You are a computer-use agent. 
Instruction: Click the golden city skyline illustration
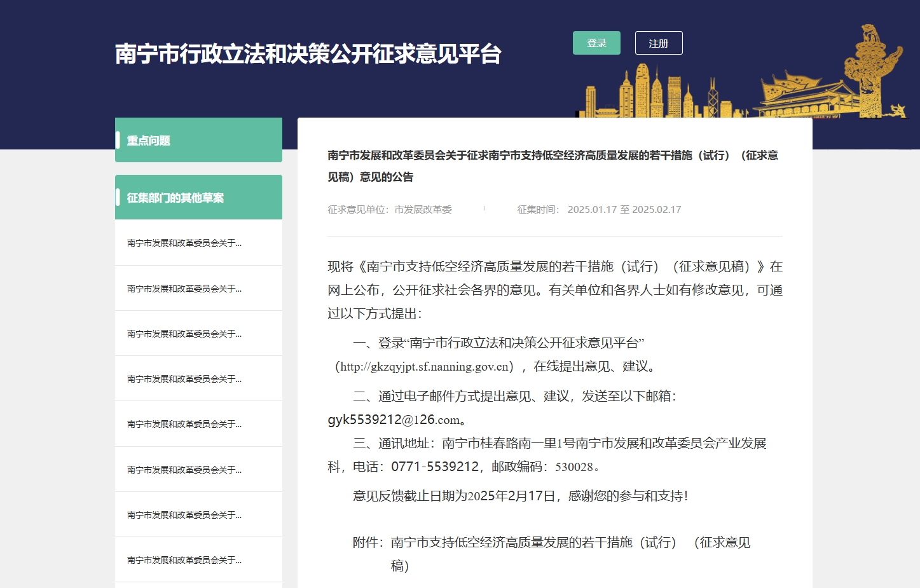[x=661, y=92]
